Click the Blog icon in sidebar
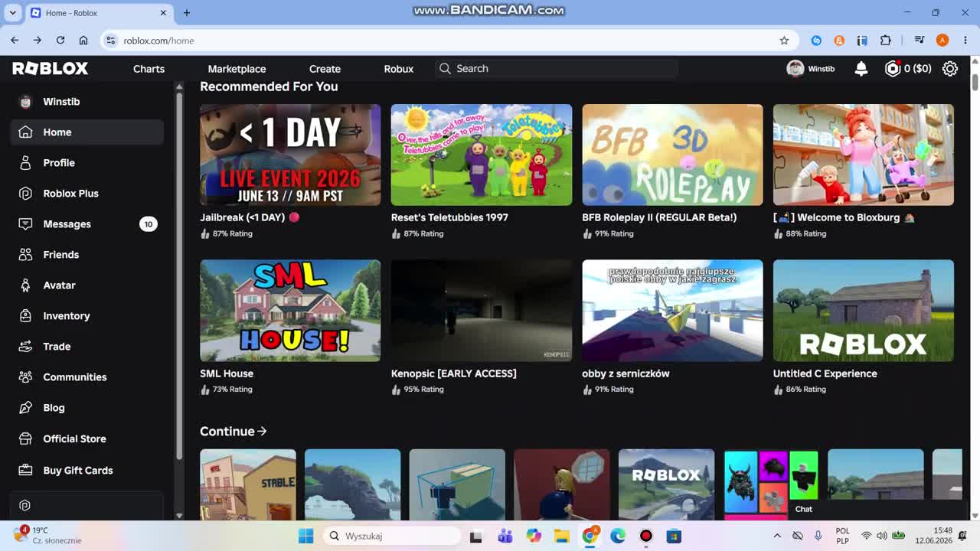 25,408
